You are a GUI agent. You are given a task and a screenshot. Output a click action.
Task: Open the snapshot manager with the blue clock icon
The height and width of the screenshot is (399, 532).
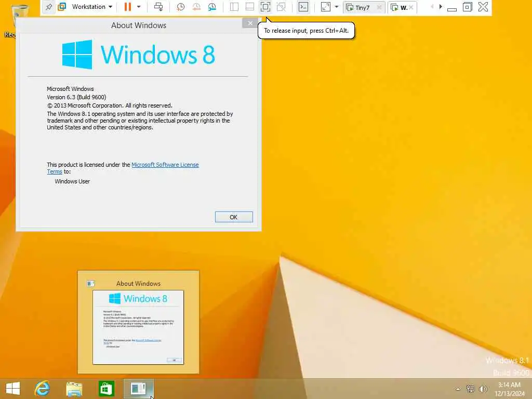(x=212, y=7)
